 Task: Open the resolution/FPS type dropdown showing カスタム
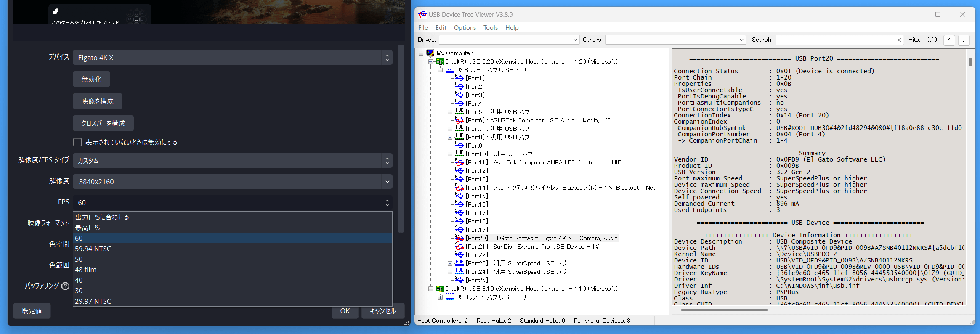232,161
